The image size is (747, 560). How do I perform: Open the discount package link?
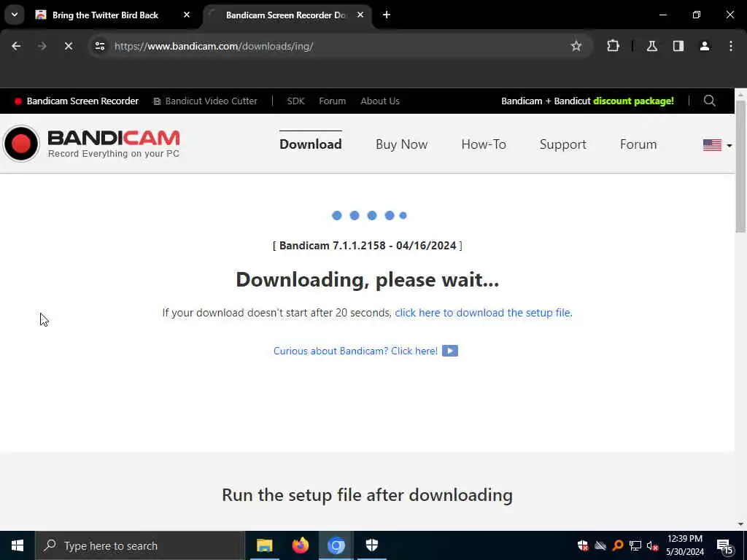(587, 101)
